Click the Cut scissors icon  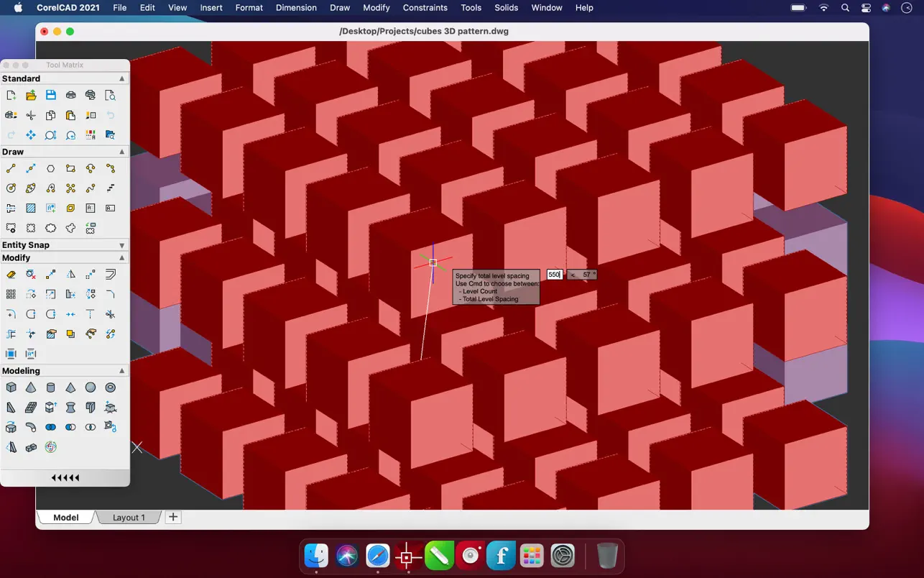(x=31, y=115)
